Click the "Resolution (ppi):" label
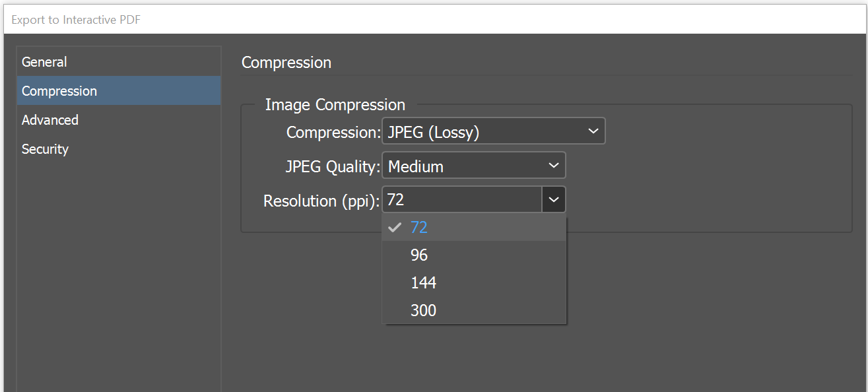This screenshot has width=868, height=392. point(321,201)
